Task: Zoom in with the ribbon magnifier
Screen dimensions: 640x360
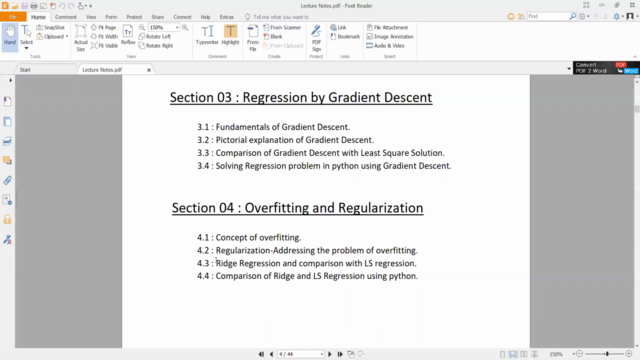Action: click(185, 27)
